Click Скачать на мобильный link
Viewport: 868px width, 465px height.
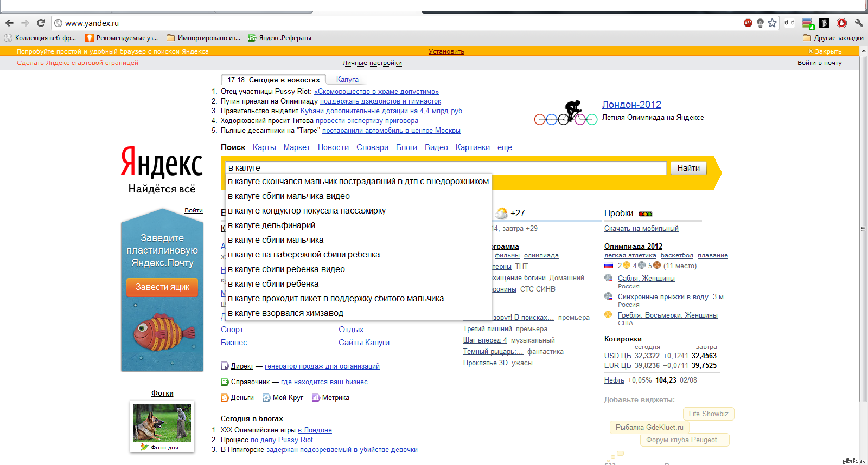coord(641,229)
